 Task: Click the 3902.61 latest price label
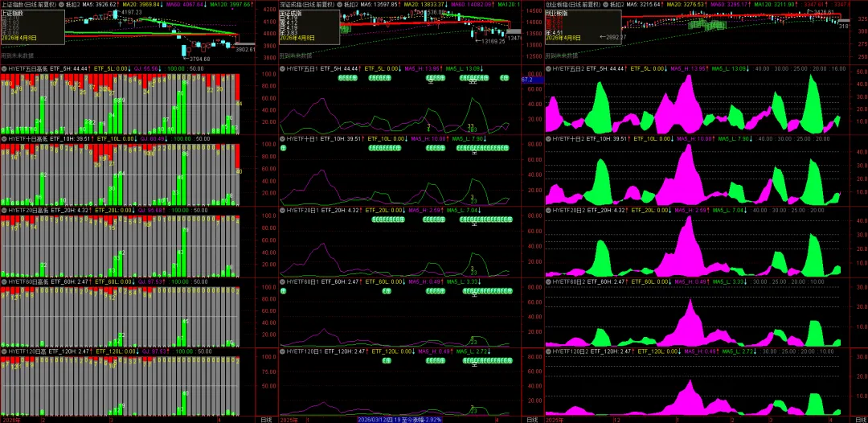244,49
